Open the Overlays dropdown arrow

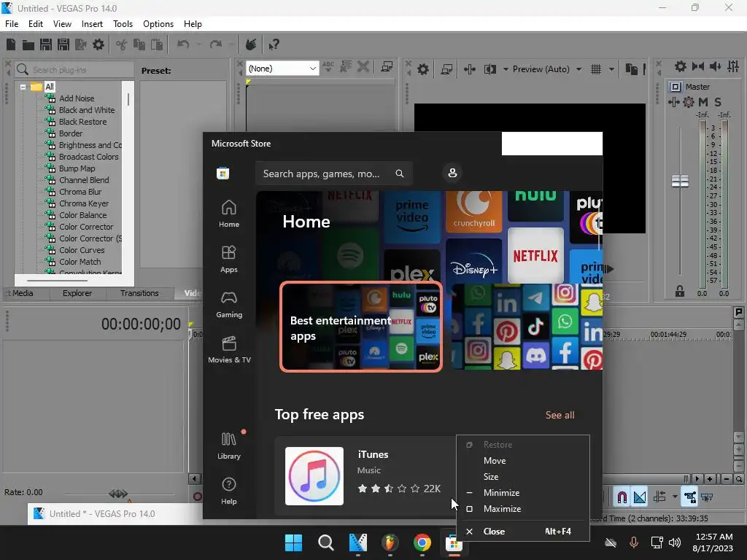[x=611, y=69]
